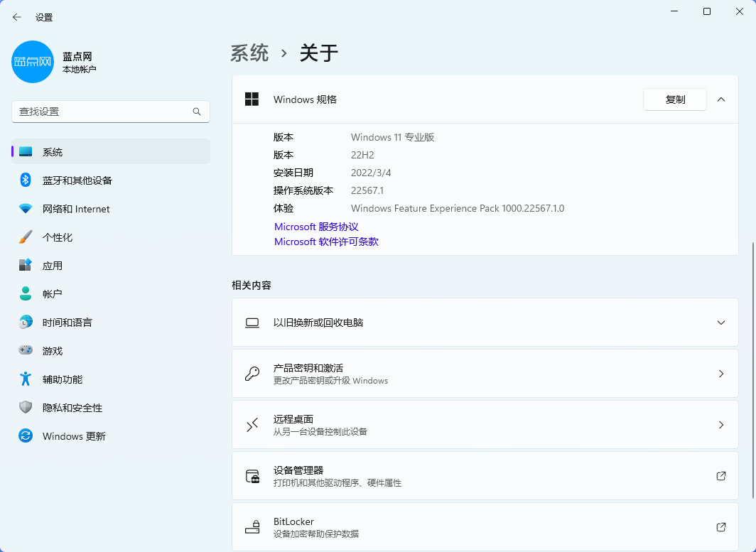
Task: Open 产品密钥和激活 page arrow
Action: tap(721, 374)
